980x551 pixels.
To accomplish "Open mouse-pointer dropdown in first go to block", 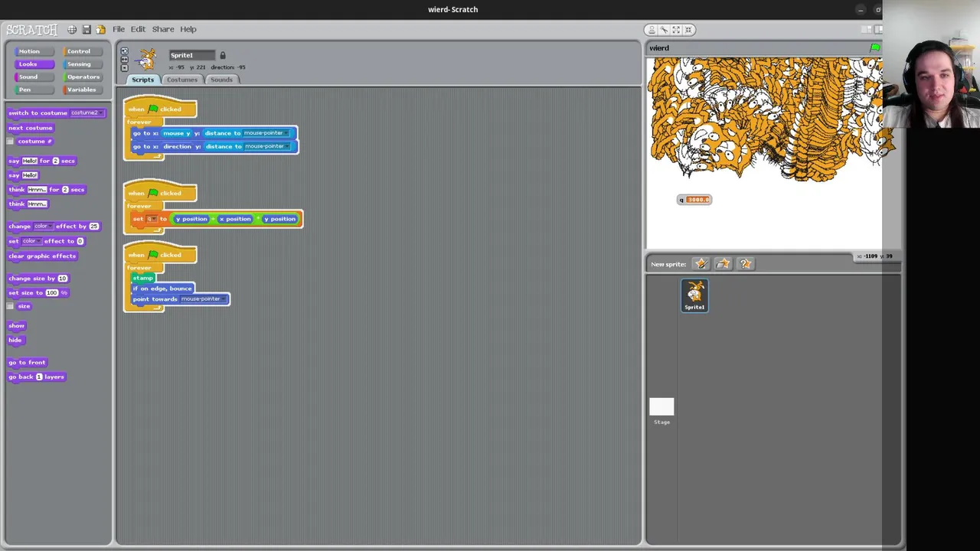I will coord(266,133).
